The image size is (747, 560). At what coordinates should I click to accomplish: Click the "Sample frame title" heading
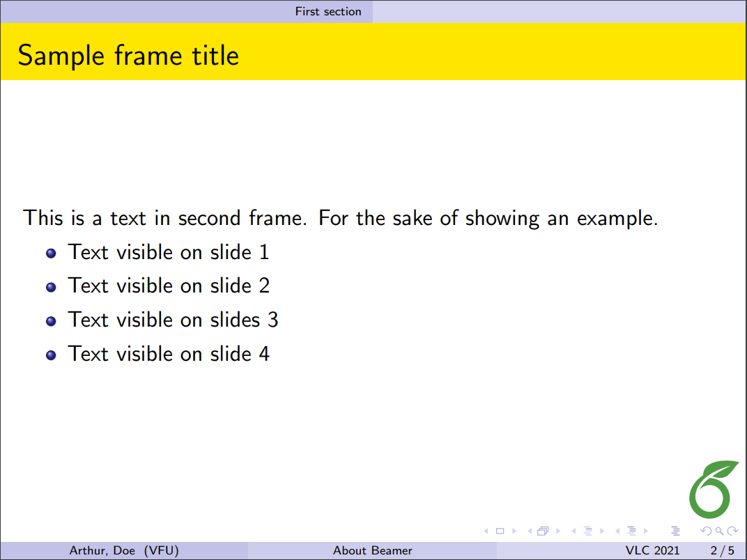click(x=128, y=55)
